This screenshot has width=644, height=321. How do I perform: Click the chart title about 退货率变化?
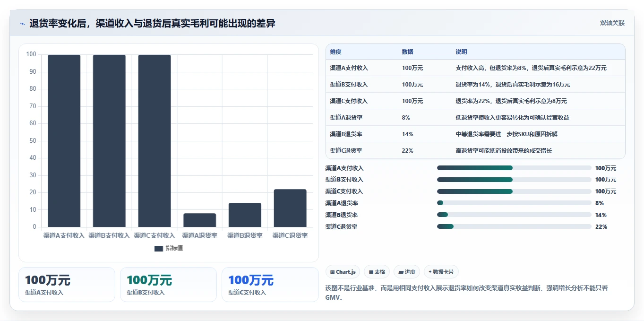152,24
